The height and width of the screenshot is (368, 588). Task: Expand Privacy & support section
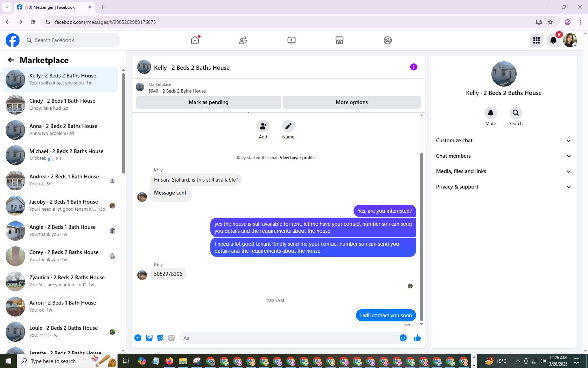[x=504, y=187]
